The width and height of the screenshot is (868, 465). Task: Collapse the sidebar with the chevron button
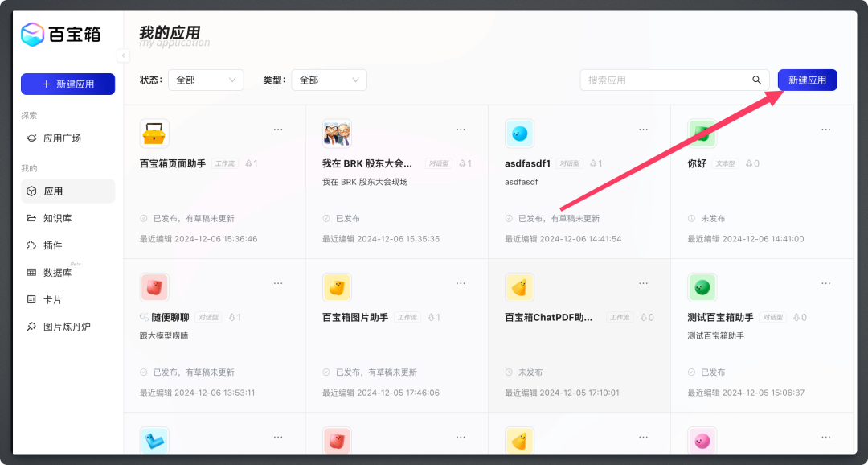tap(124, 56)
